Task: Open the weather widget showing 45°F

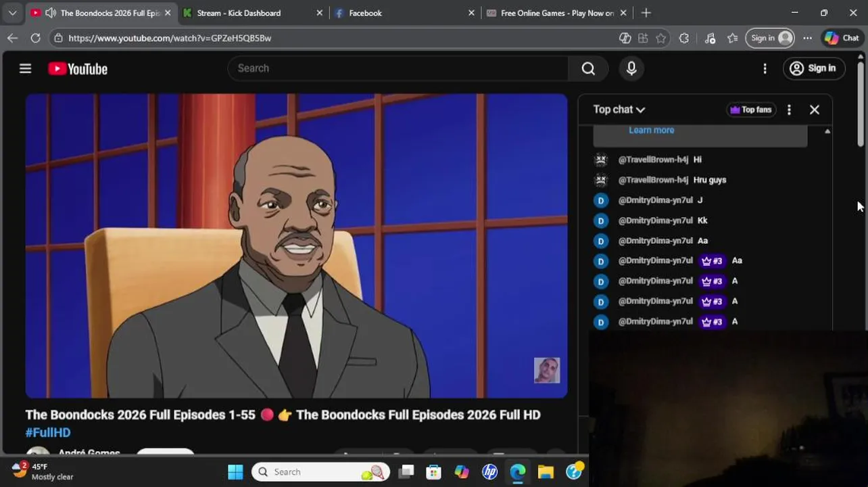Action: 43,471
